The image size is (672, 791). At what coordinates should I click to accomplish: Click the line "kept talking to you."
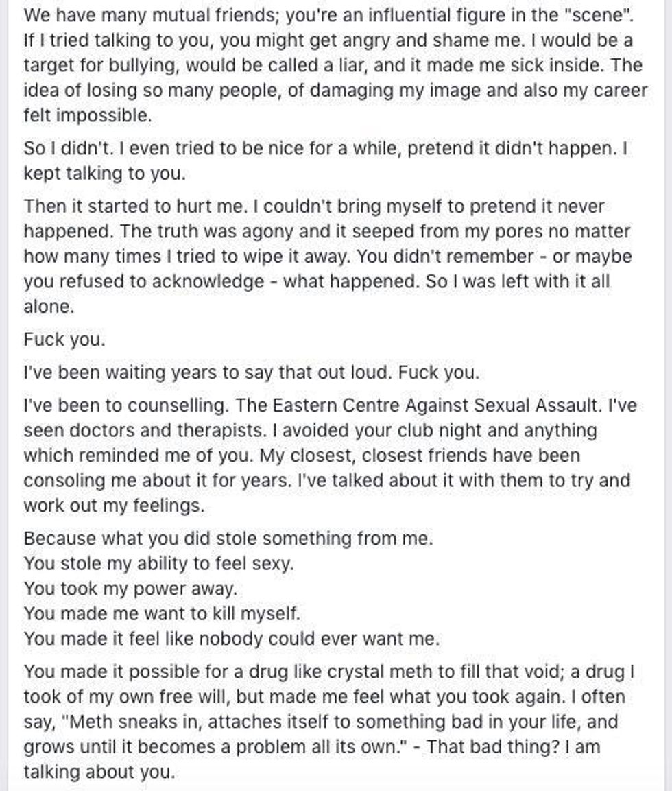pyautogui.click(x=104, y=173)
